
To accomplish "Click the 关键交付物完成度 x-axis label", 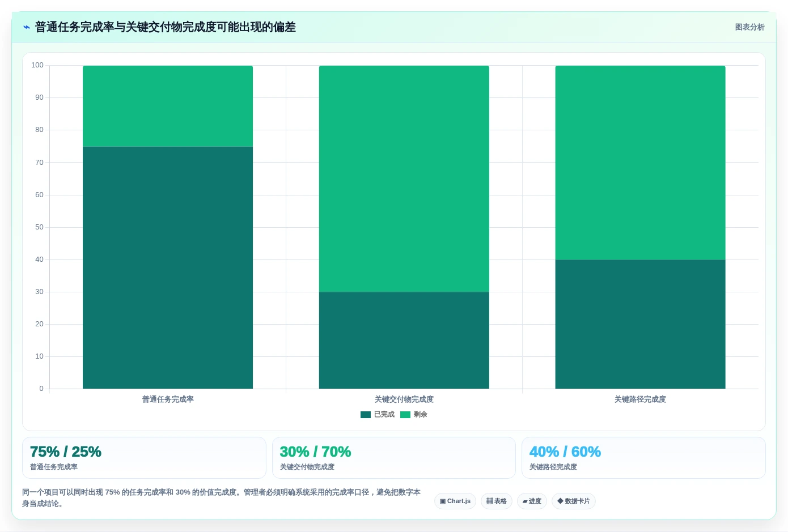I will click(404, 399).
